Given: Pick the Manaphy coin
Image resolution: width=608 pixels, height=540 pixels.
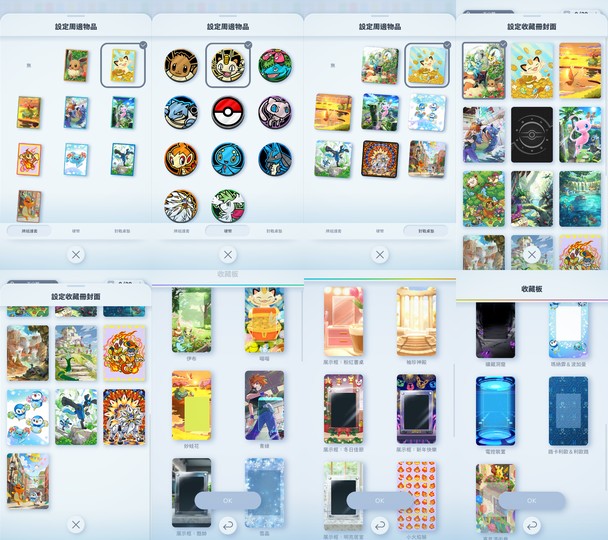Looking at the screenshot, I should [x=228, y=159].
